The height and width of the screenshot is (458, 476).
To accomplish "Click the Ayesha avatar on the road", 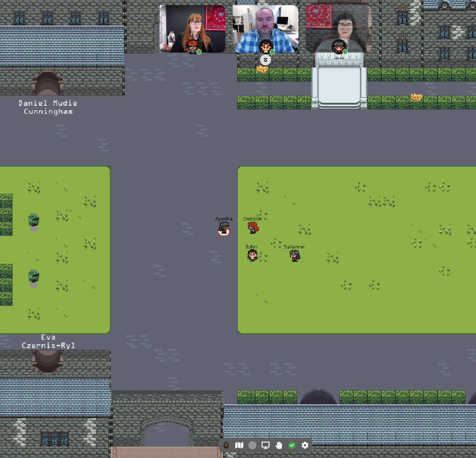I will 224,229.
